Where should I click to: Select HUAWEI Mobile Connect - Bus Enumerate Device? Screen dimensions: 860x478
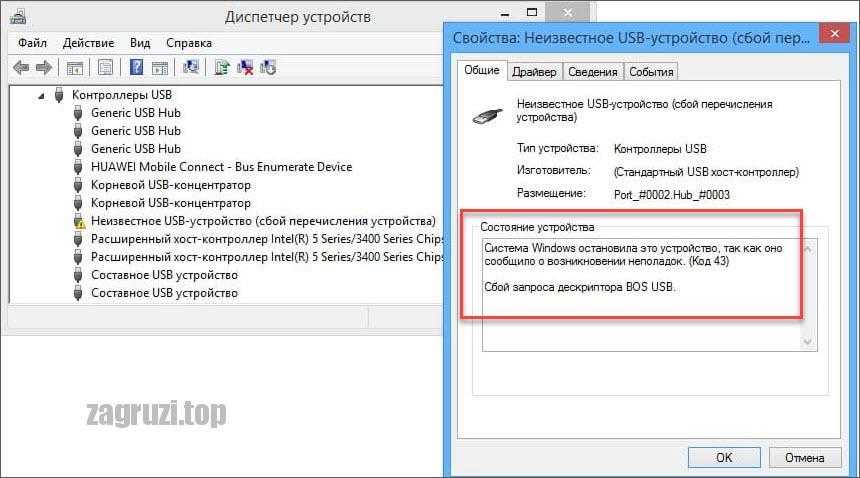pos(222,167)
